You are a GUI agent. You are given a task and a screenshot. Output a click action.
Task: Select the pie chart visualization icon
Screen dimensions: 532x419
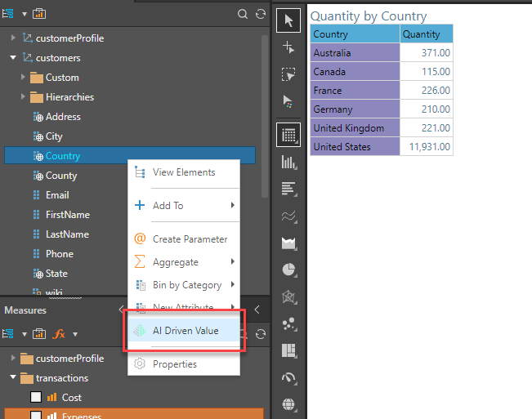pos(288,270)
